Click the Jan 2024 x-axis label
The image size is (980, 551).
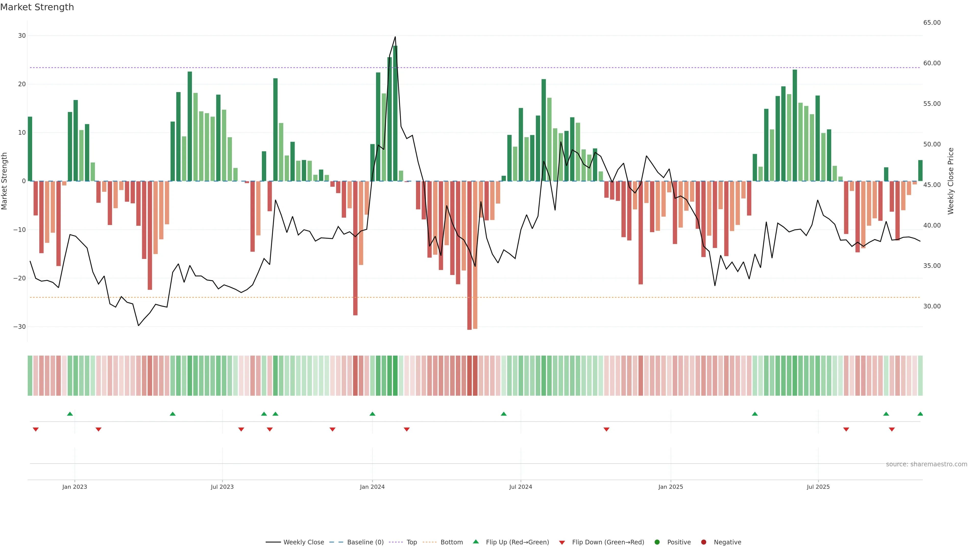pyautogui.click(x=372, y=487)
